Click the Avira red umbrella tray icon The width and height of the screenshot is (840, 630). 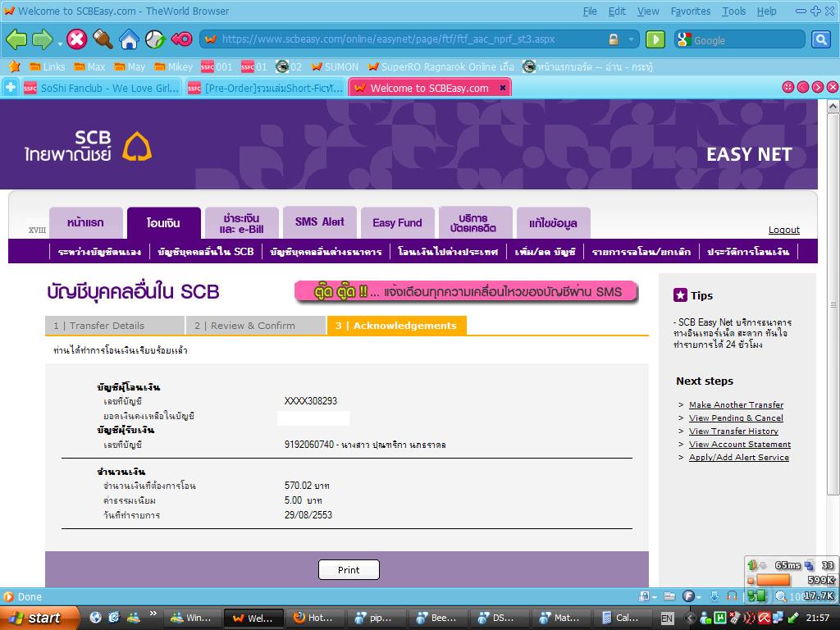(x=765, y=619)
